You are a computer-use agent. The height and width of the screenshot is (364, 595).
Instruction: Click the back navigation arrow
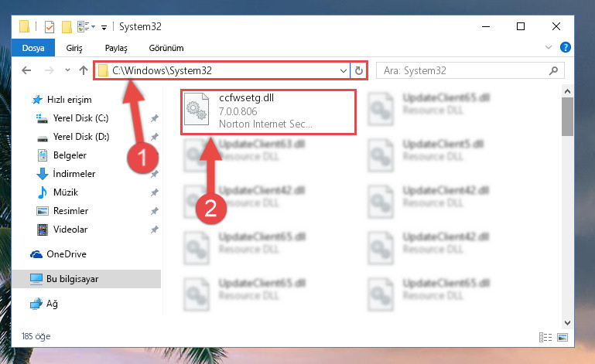click(26, 70)
